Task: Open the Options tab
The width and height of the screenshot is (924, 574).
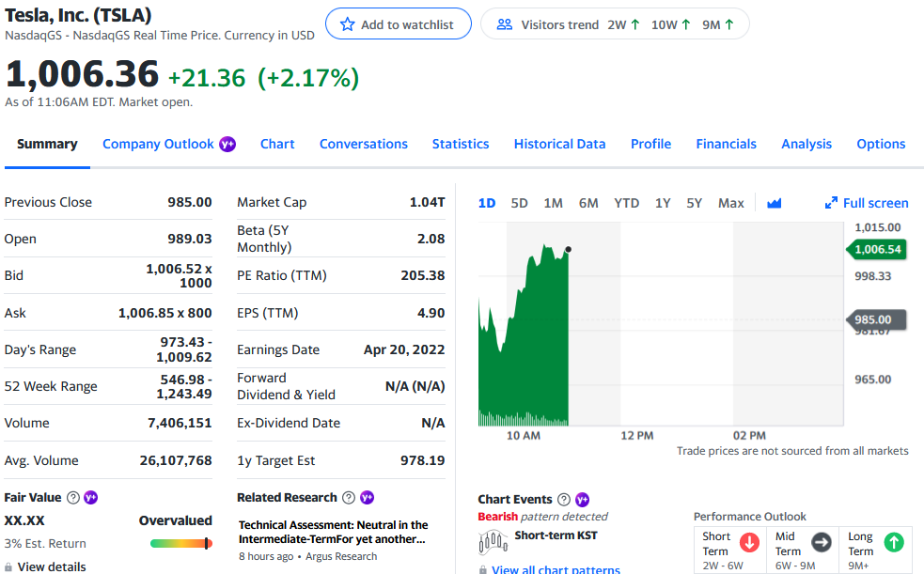Action: pyautogui.click(x=881, y=145)
